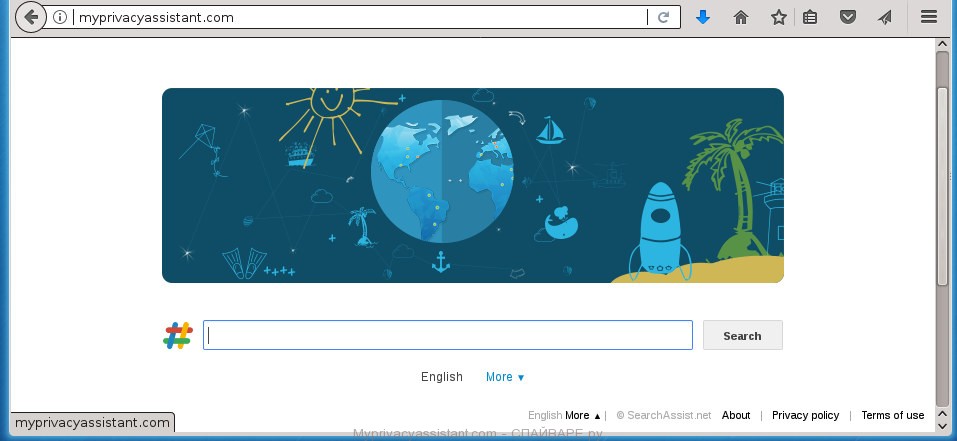Open site information icon in address bar
The width and height of the screenshot is (957, 441).
[60, 17]
